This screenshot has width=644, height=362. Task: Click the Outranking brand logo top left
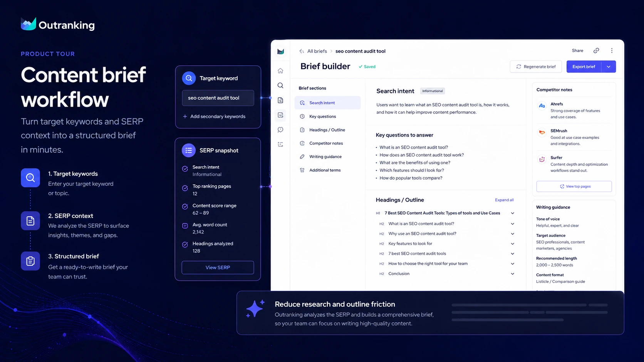pos(58,25)
